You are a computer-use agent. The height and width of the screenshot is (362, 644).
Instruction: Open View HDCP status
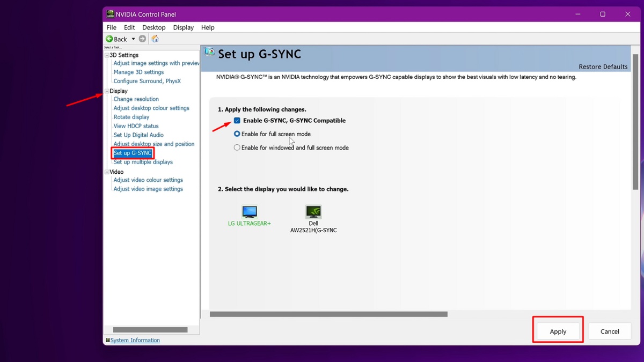[136, 126]
